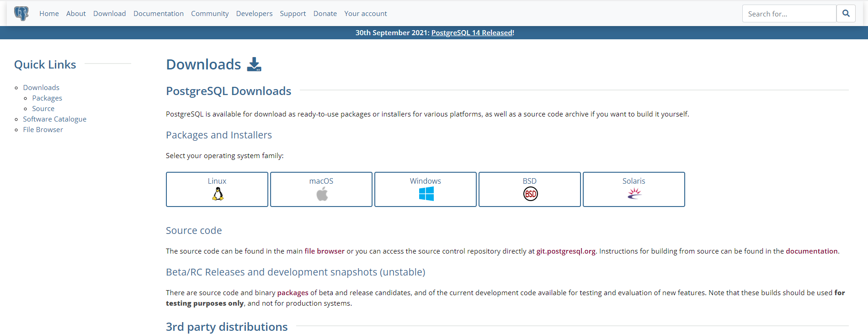Open the About menu item

pyautogui.click(x=76, y=14)
